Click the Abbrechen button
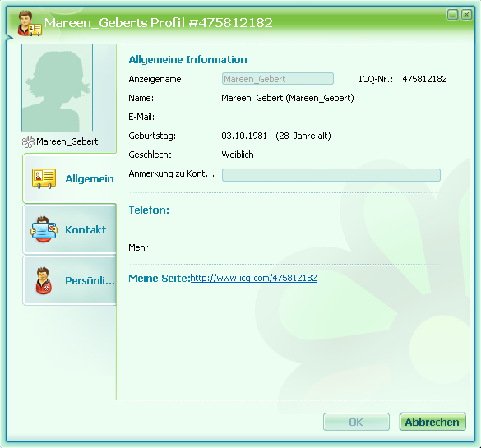 [432, 422]
